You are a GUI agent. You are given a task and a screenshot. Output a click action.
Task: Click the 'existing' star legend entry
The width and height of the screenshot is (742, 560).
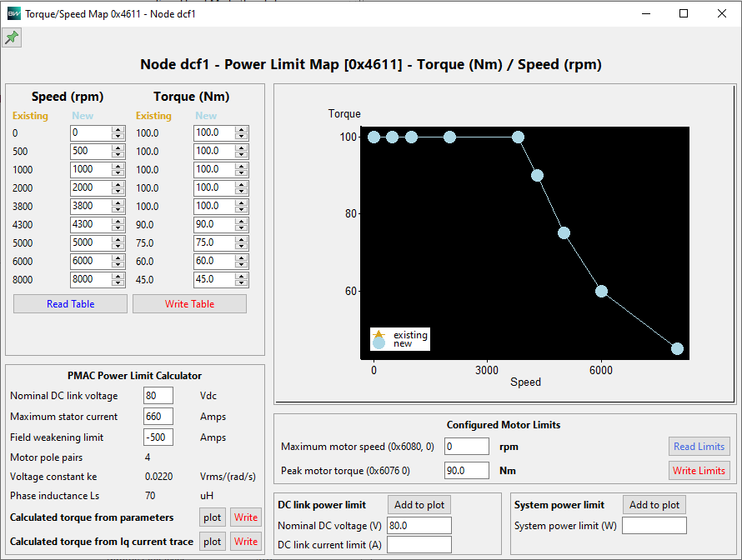[x=400, y=335]
